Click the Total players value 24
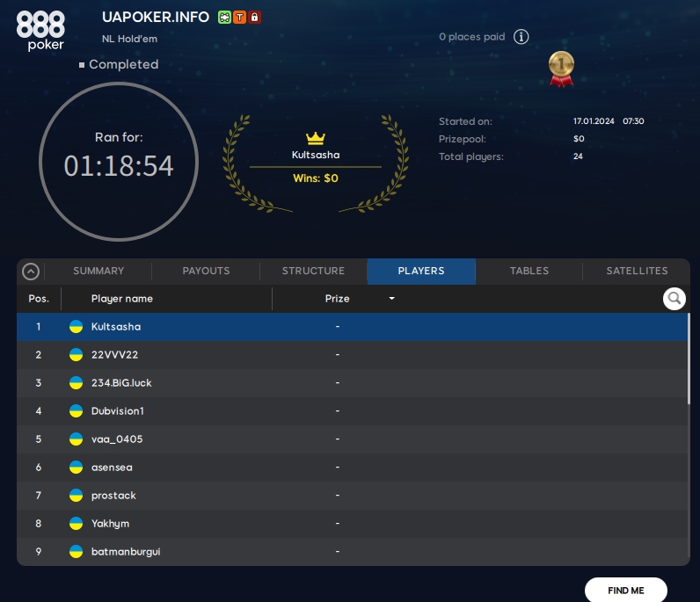The height and width of the screenshot is (602, 700). pyautogui.click(x=578, y=156)
